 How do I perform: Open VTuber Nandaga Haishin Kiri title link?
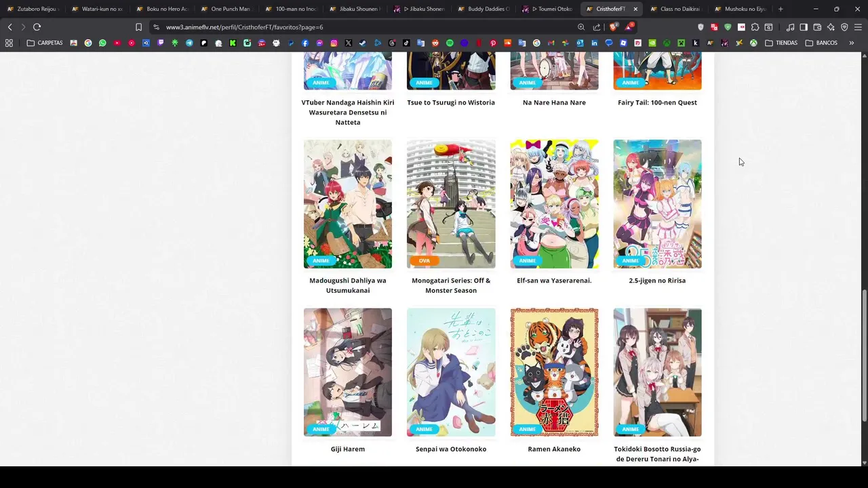348,113
